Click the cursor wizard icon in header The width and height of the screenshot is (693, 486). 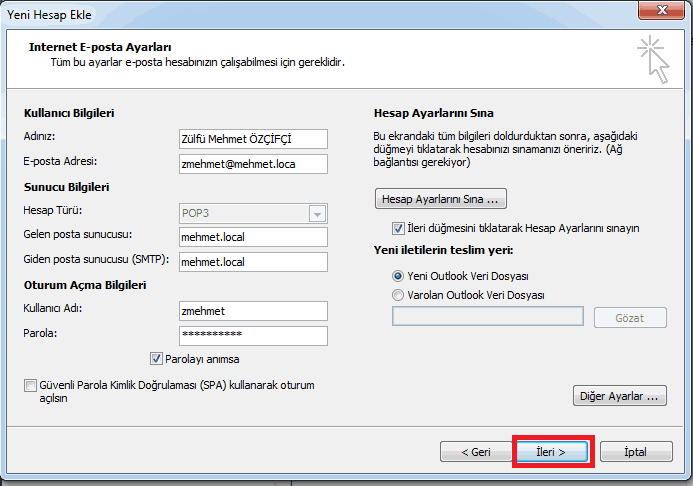[654, 56]
